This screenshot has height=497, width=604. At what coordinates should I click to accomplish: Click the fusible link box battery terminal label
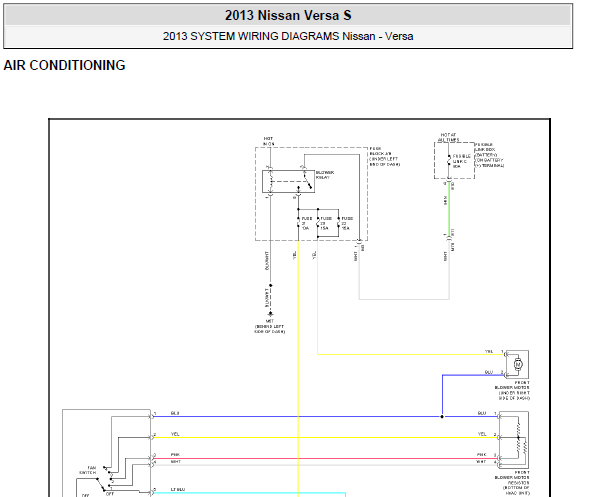(489, 155)
